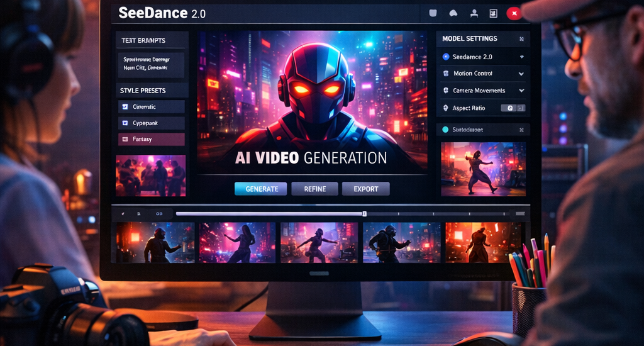644x346 pixels.
Task: Open the cloud icon in the title bar
Action: tap(453, 13)
